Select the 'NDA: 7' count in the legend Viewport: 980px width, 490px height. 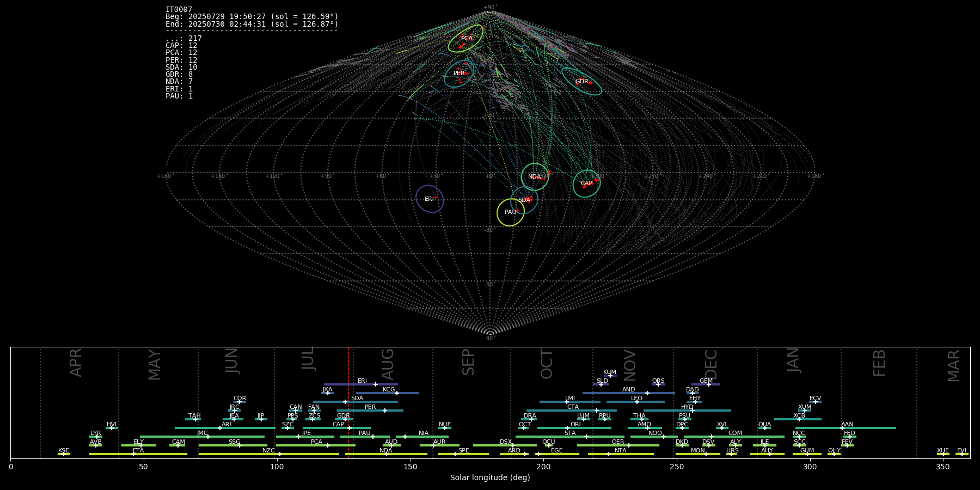[x=179, y=82]
